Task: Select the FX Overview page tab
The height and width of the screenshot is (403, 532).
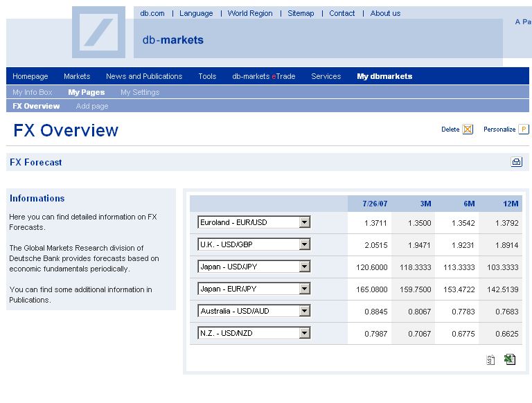Action: click(x=36, y=106)
